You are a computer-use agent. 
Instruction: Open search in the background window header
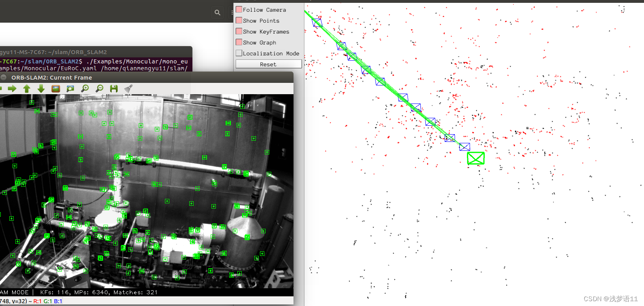coord(217,13)
